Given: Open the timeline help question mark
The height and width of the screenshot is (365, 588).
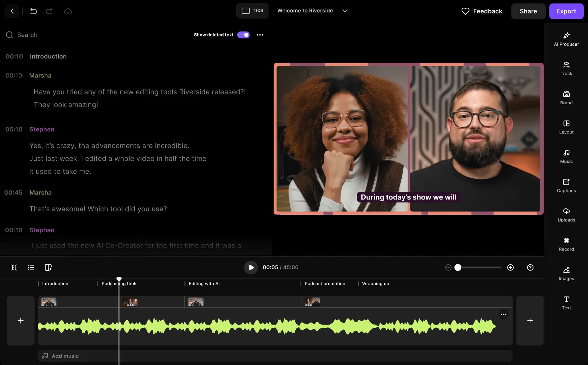Looking at the screenshot, I should tap(530, 267).
